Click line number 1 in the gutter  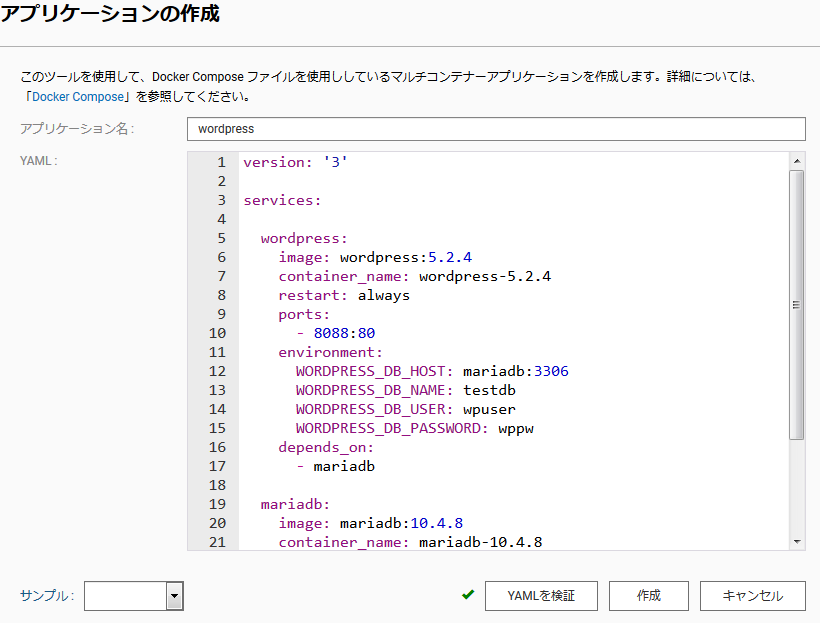(221, 162)
